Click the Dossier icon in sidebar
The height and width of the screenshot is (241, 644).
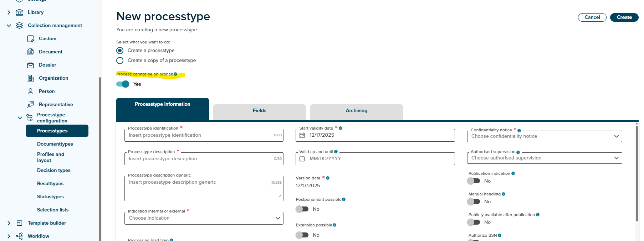click(31, 65)
